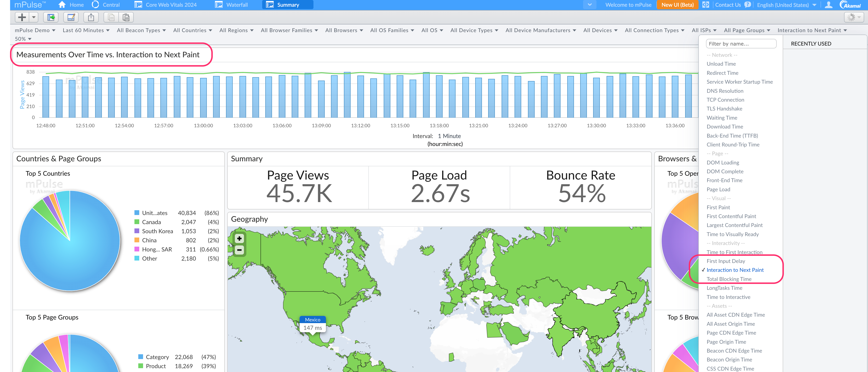Screen dimensions: 868x372
Task: Add a new widget with the plus icon
Action: pyautogui.click(x=22, y=17)
